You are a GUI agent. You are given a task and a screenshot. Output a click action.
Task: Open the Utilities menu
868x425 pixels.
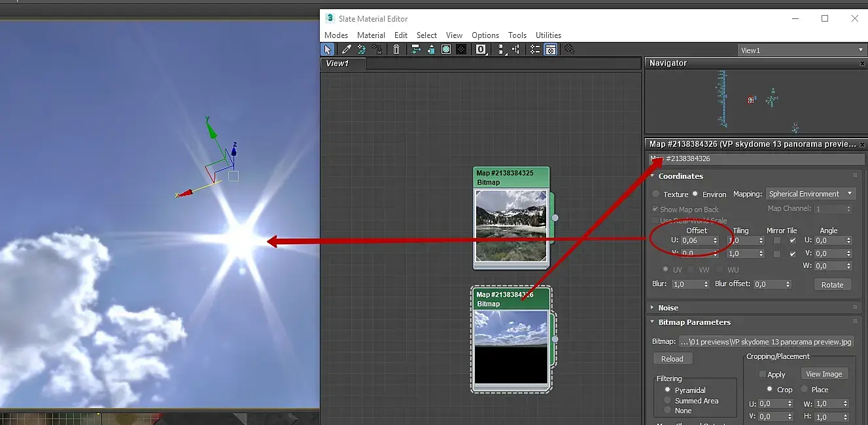548,35
